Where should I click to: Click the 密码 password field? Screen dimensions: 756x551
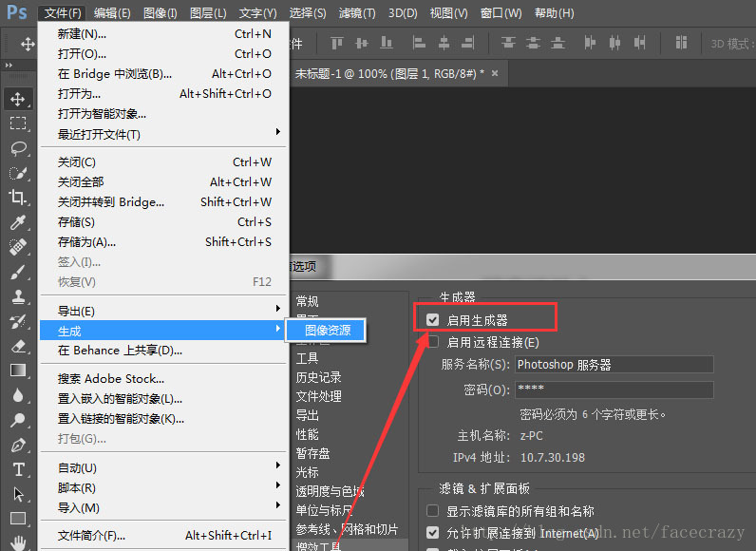[x=614, y=389]
